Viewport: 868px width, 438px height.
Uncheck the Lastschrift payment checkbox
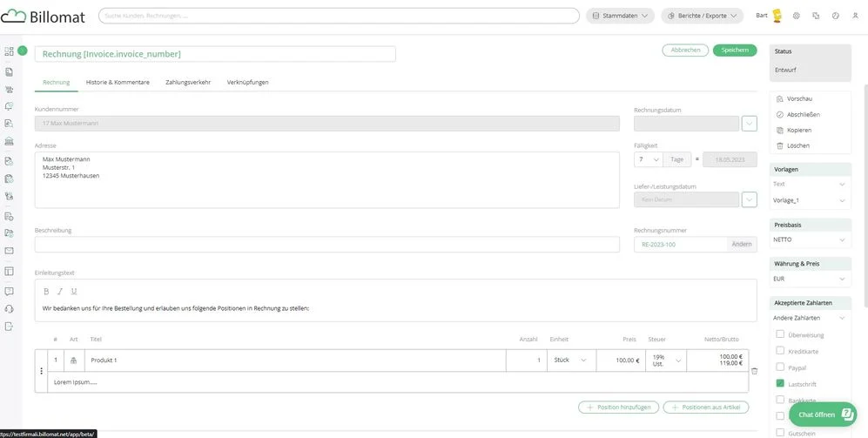[780, 383]
